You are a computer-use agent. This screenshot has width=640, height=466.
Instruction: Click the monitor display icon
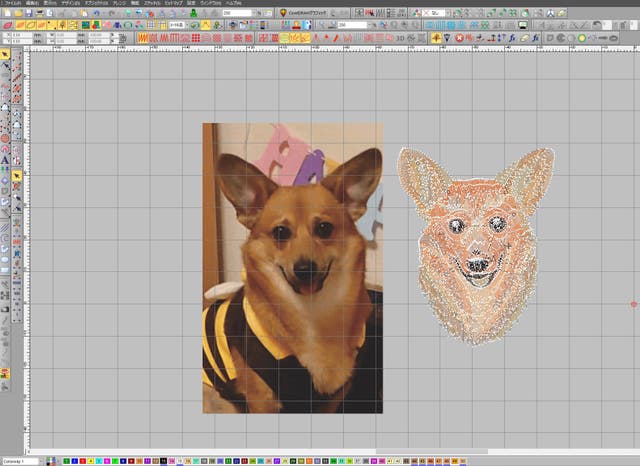(523, 25)
